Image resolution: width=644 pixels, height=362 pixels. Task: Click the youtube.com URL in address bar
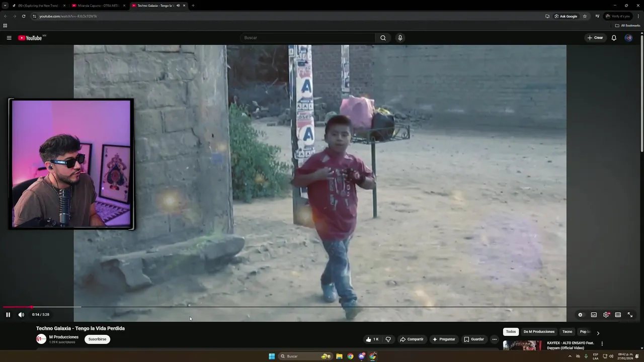[68, 16]
